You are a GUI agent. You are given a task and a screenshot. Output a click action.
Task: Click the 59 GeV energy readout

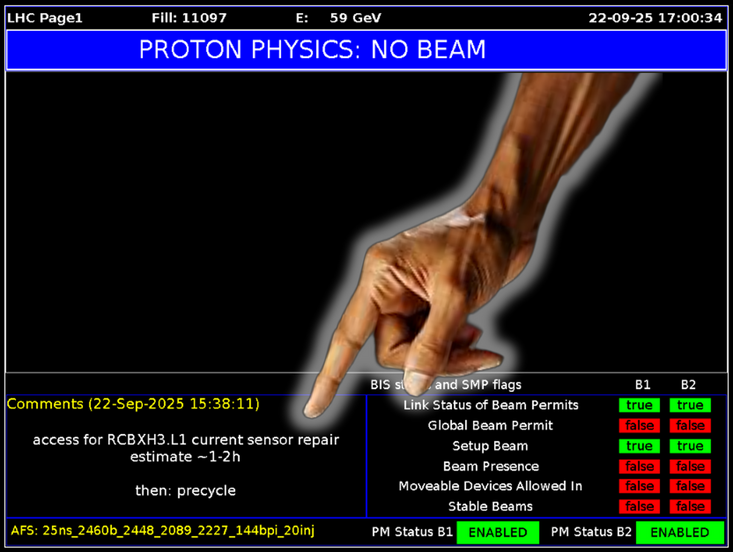click(x=355, y=18)
